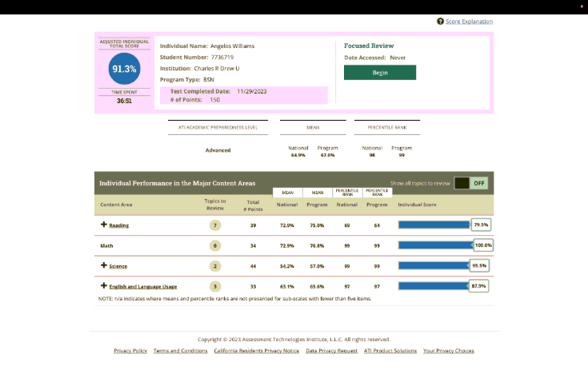Click the Science topics to review badge 2

click(x=214, y=266)
